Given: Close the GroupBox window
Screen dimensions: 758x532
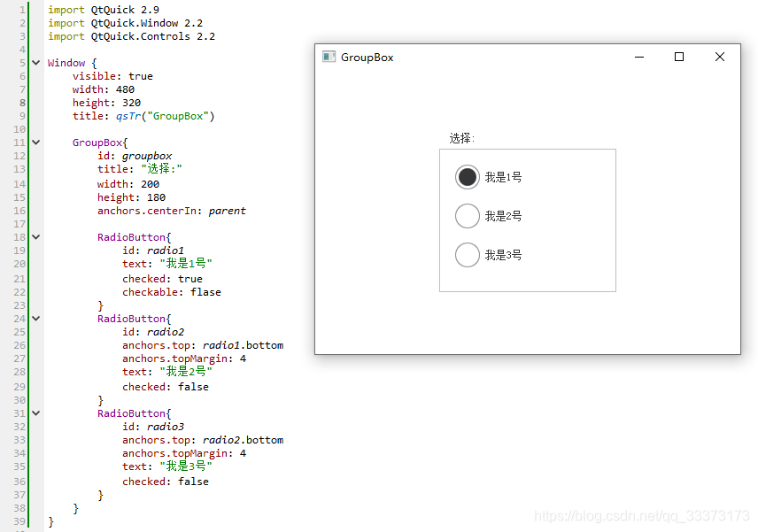Looking at the screenshot, I should (720, 57).
